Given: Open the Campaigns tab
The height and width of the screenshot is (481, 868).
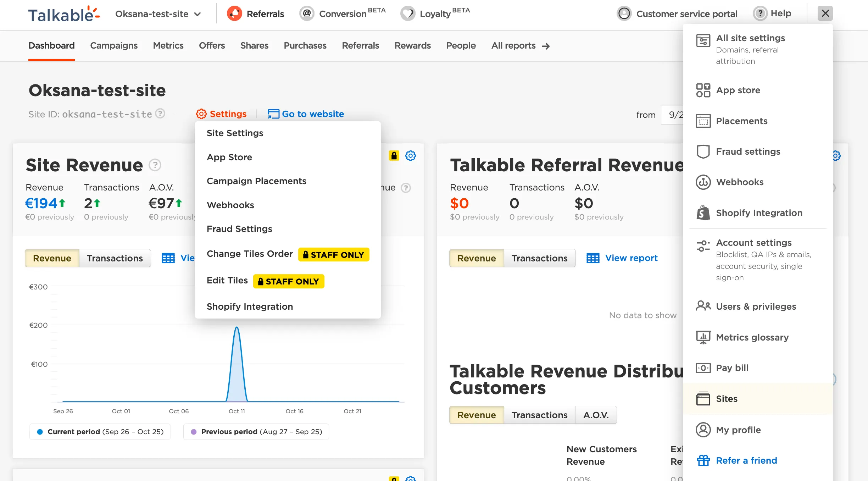Looking at the screenshot, I should 114,46.
